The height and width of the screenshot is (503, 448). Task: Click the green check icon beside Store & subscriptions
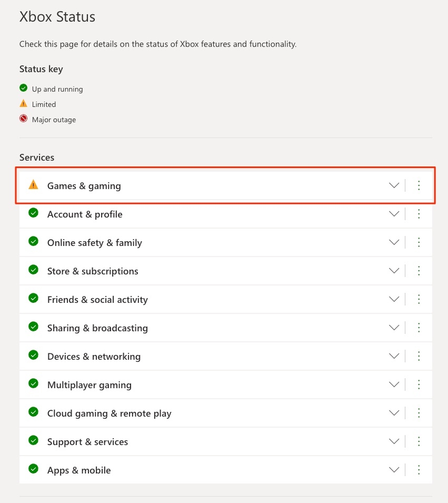click(33, 270)
